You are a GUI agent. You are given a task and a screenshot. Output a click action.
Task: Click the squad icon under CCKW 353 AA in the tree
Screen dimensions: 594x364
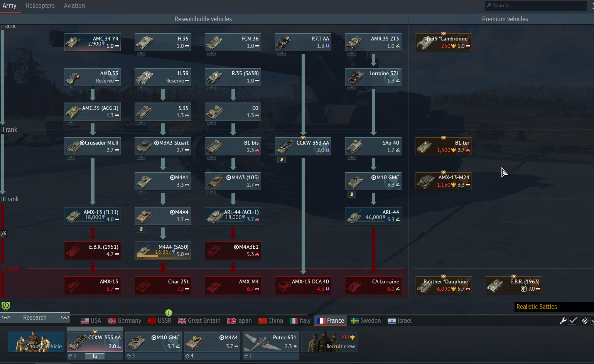pos(282,160)
